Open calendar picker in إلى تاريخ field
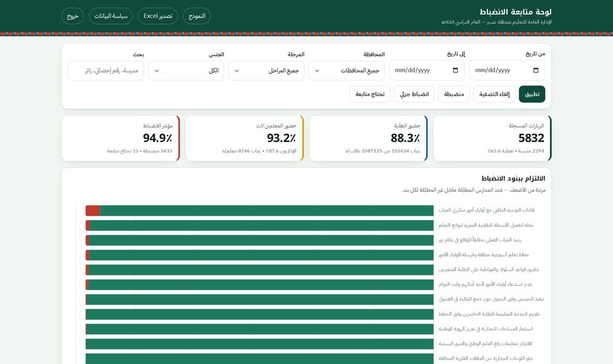The image size is (613, 364). pos(455,70)
